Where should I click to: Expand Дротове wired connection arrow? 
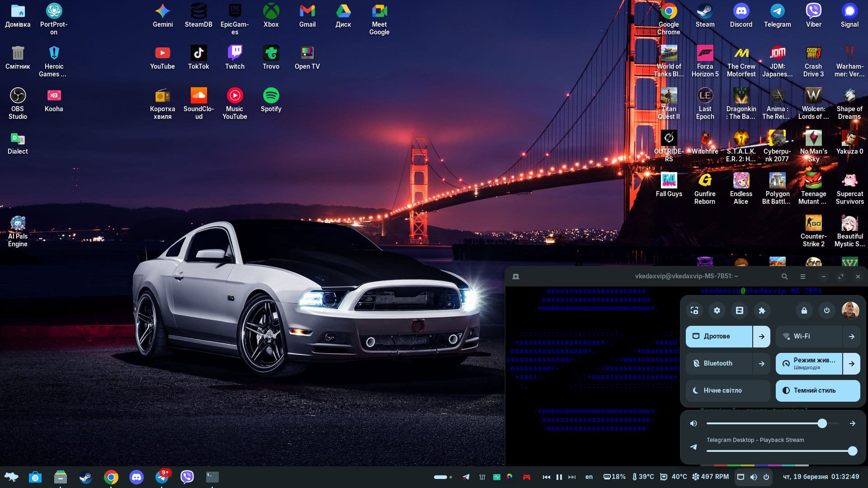tap(762, 337)
